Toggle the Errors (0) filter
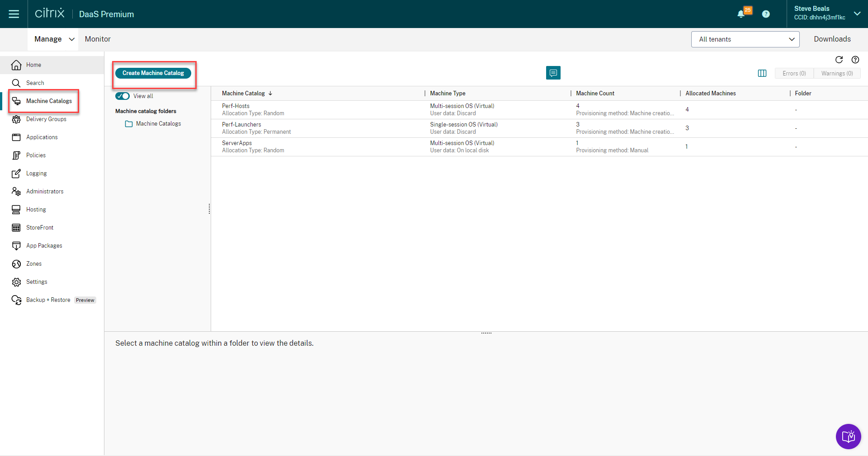This screenshot has width=868, height=456. click(794, 73)
